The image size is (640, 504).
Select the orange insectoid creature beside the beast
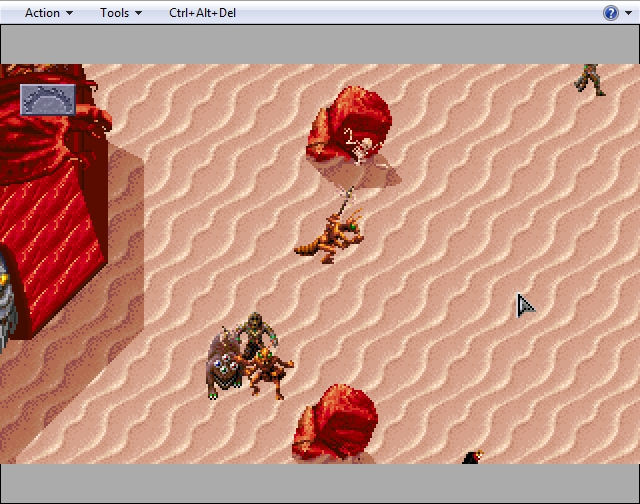pyautogui.click(x=269, y=373)
